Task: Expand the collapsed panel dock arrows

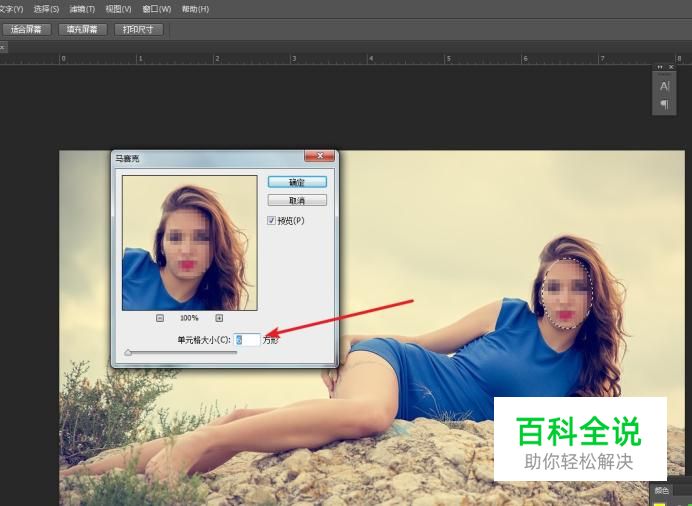Action: 659,67
